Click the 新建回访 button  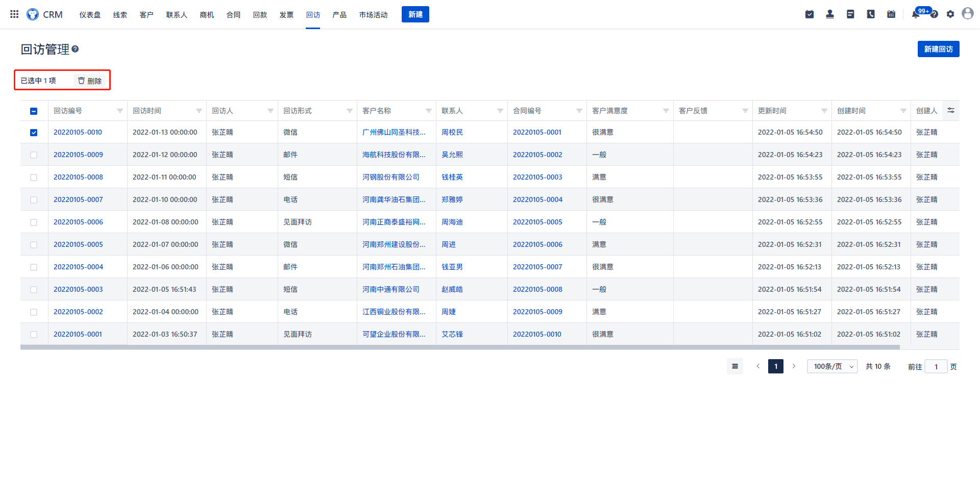(x=939, y=49)
